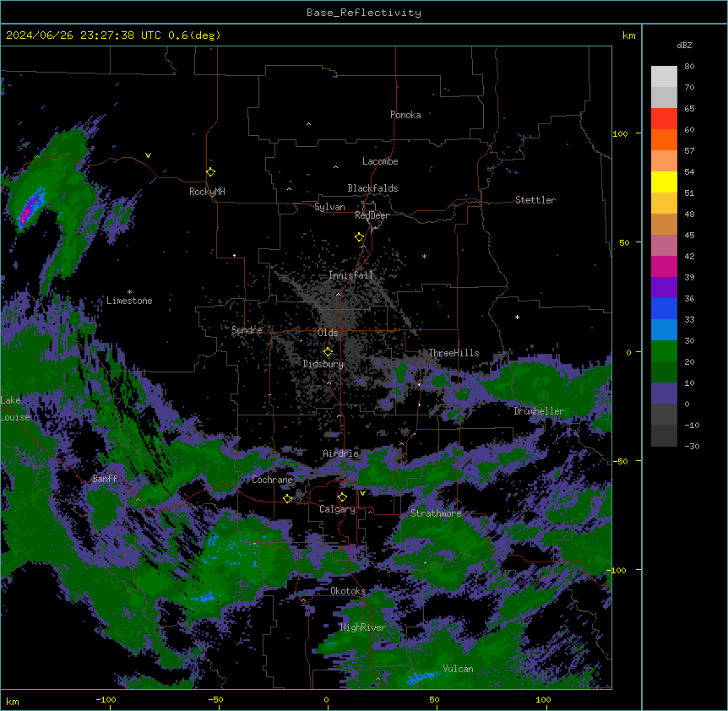Click the Didsbury town label
728x711 pixels.
pos(323,364)
